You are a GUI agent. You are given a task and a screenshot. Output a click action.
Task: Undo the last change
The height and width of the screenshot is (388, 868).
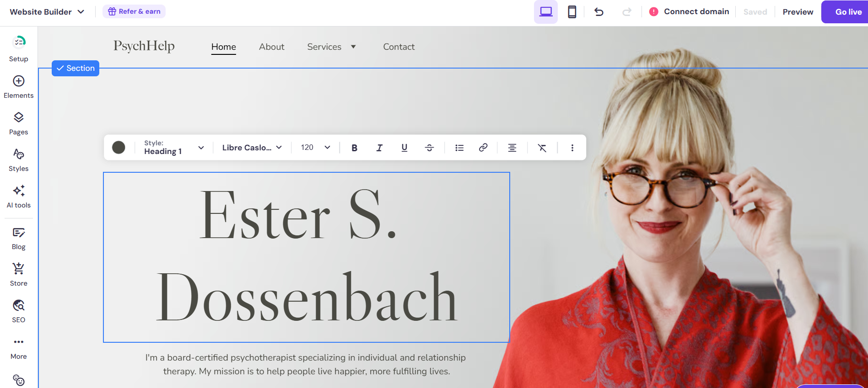coord(599,12)
